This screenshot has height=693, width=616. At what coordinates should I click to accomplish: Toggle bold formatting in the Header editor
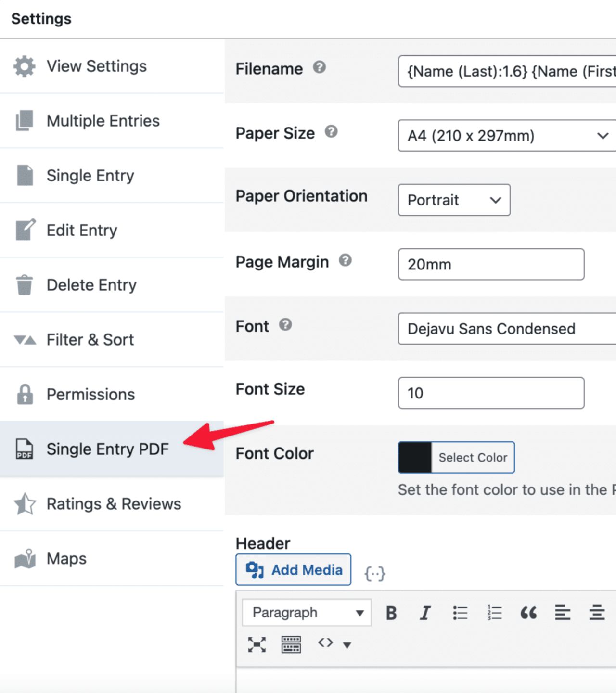(391, 613)
